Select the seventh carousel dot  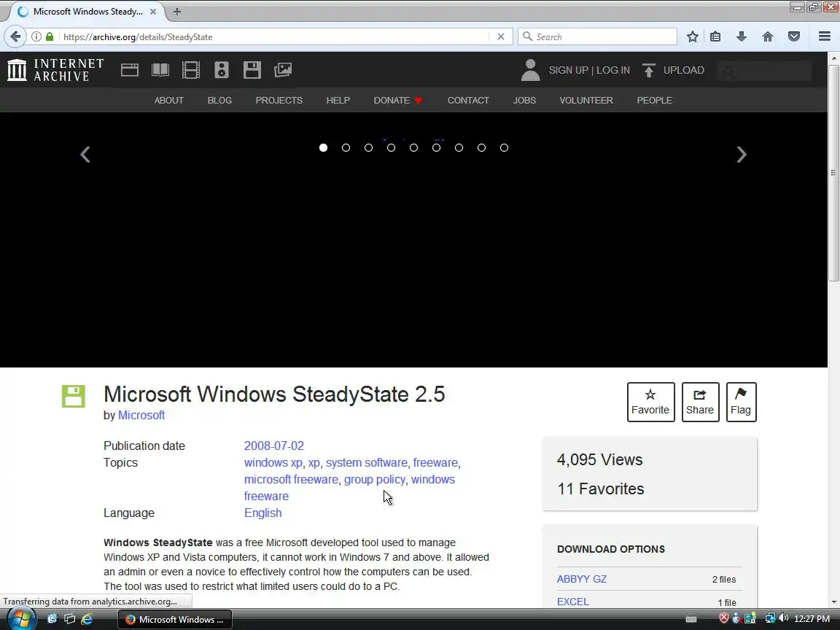[459, 147]
